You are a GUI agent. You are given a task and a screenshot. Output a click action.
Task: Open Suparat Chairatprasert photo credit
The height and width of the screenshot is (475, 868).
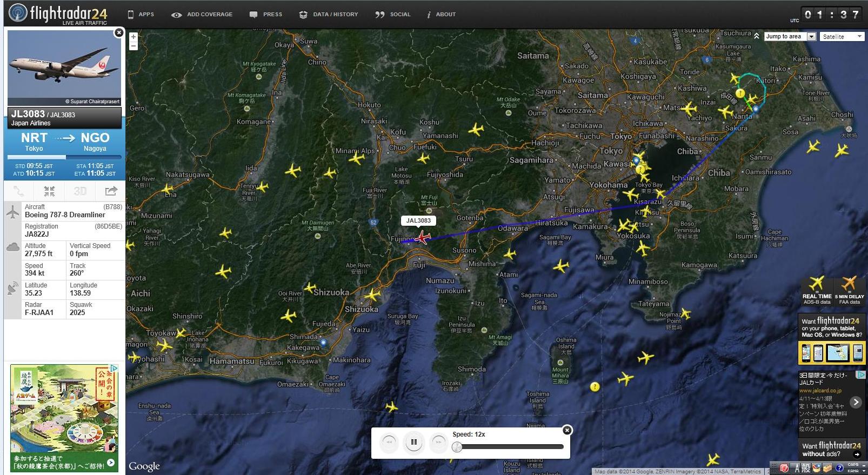coord(92,101)
